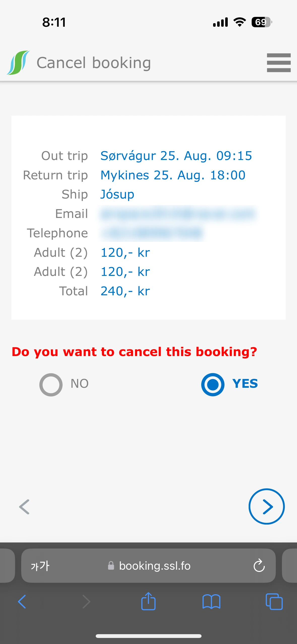This screenshot has height=644, width=297.
Task: Open the Safari share sheet
Action: 148,601
